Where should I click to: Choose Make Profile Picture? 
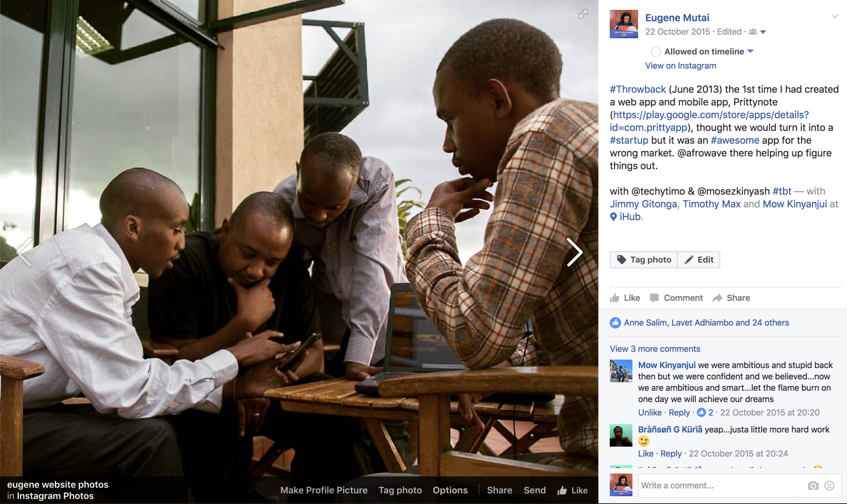pos(324,490)
